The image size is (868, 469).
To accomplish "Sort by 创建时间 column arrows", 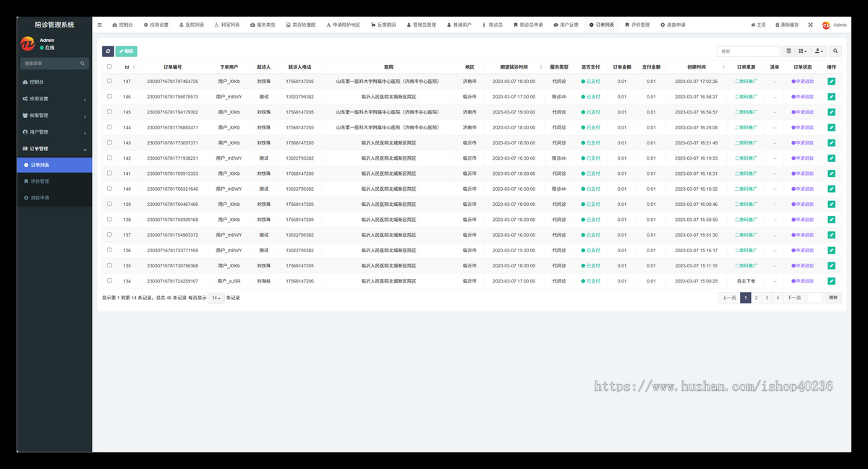I will (723, 67).
